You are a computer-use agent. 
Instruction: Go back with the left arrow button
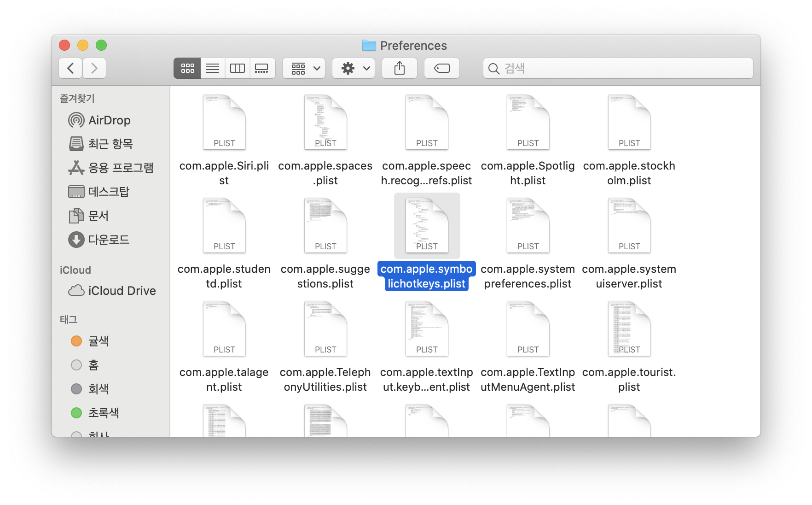[70, 68]
